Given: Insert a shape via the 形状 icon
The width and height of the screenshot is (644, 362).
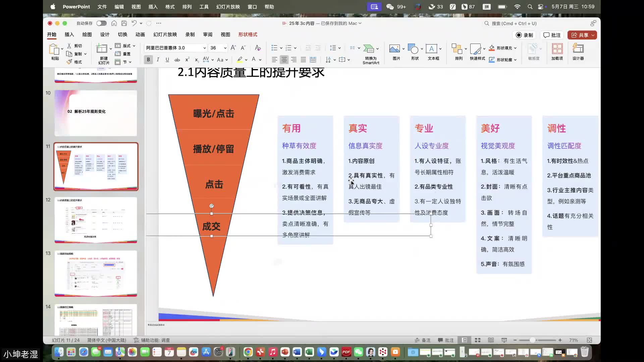Looking at the screenshot, I should 413,52.
